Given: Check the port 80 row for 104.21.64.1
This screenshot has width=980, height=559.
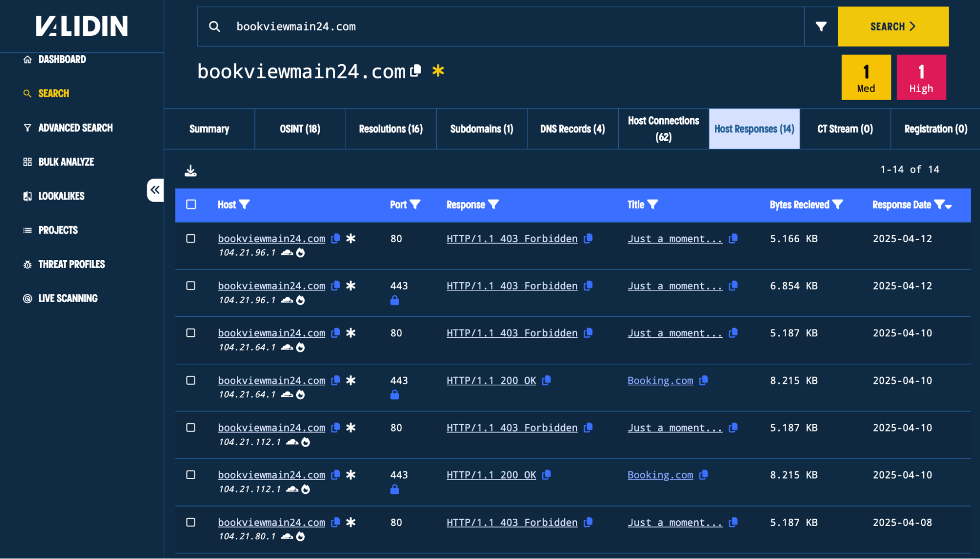Looking at the screenshot, I should [191, 333].
